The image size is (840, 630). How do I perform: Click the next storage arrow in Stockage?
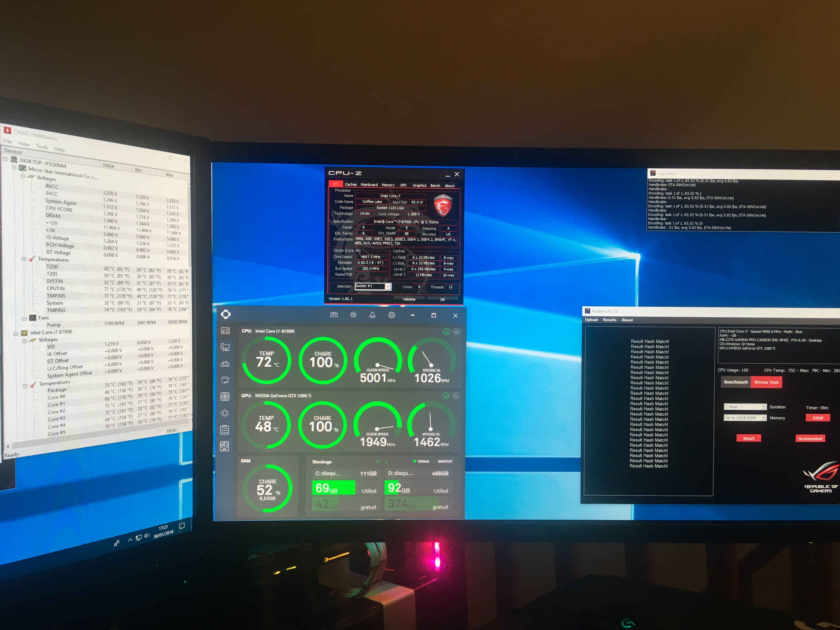[x=386, y=461]
